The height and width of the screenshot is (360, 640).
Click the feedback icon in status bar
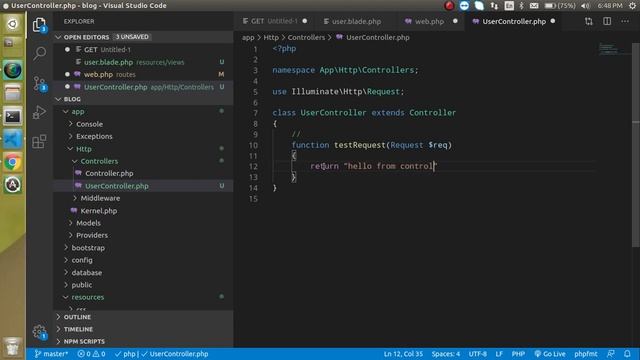click(x=611, y=354)
